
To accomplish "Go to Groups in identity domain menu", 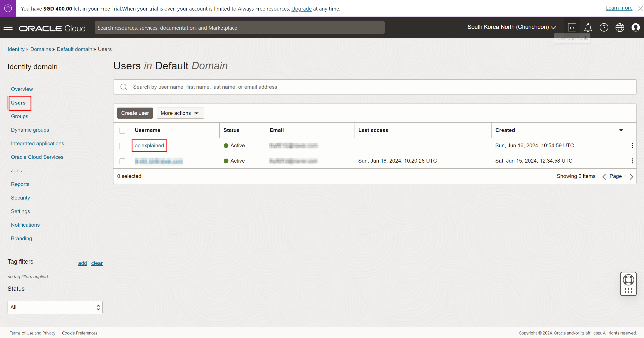I will pyautogui.click(x=19, y=116).
